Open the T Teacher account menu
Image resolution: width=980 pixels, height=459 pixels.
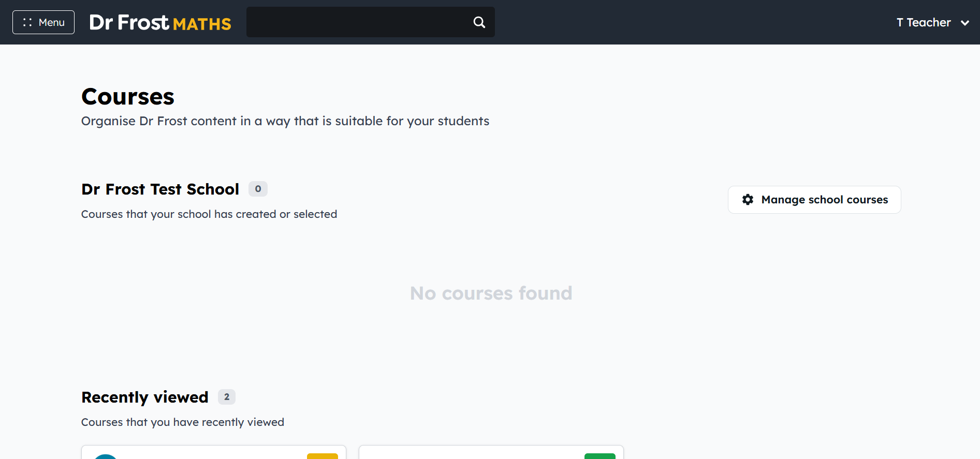[933, 22]
